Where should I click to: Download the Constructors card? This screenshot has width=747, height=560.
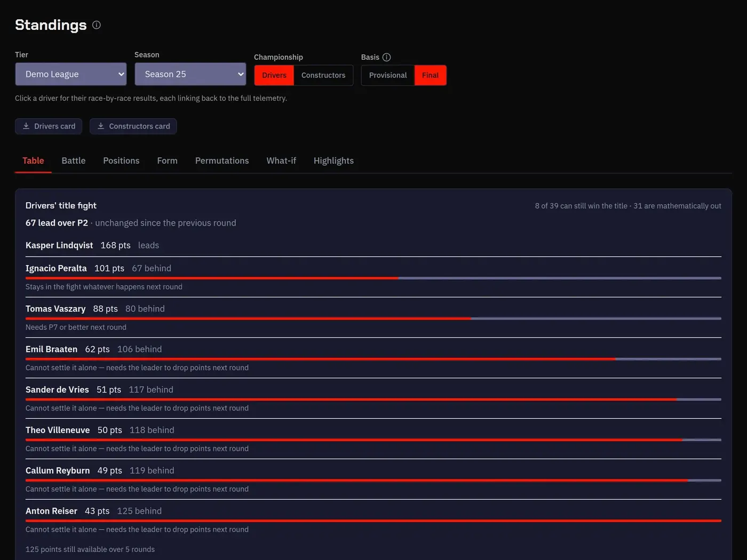133,126
